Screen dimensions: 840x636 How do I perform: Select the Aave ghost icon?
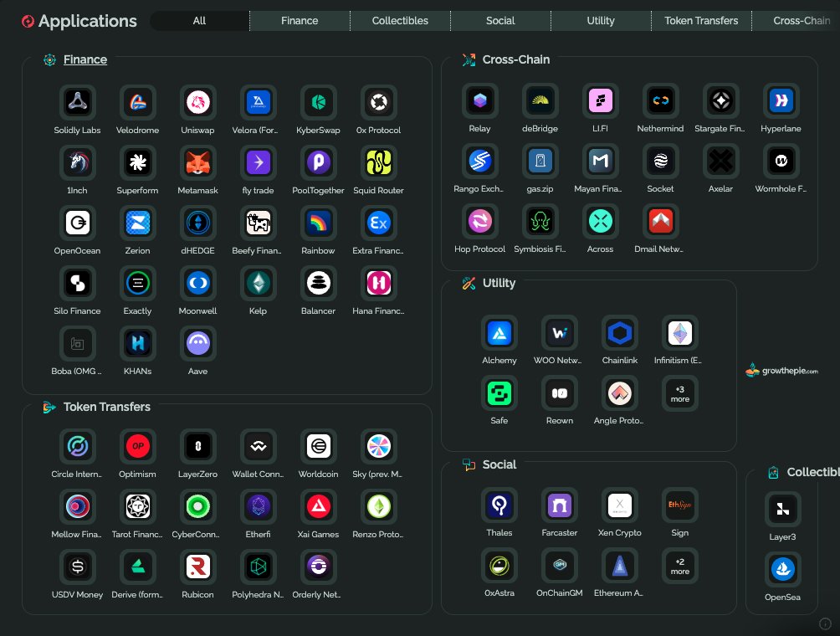pyautogui.click(x=197, y=343)
